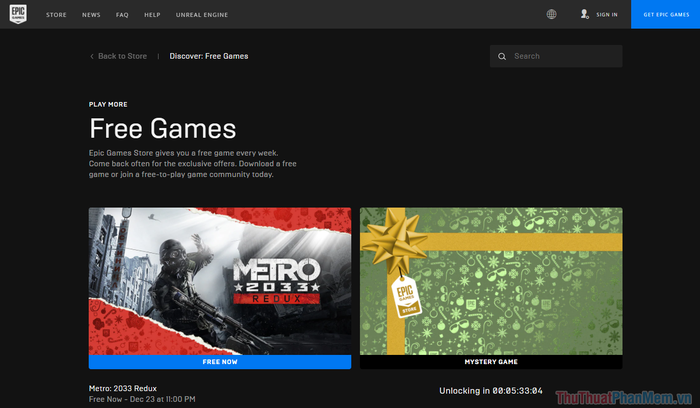Open the HELP menu item
Image resolution: width=700 pixels, height=408 pixels.
152,15
